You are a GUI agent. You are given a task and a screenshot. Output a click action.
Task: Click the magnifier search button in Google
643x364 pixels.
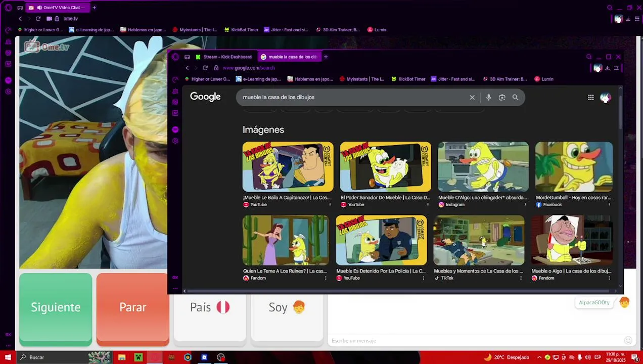point(515,97)
